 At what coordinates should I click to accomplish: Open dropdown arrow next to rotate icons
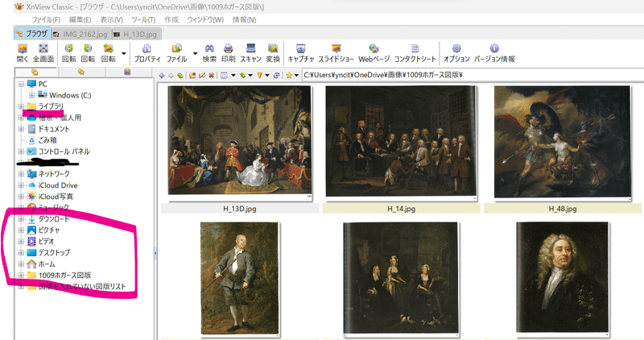124,53
